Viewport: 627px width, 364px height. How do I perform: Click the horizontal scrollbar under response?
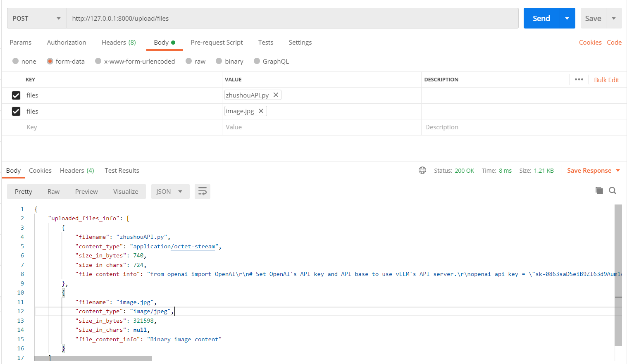[x=93, y=358]
